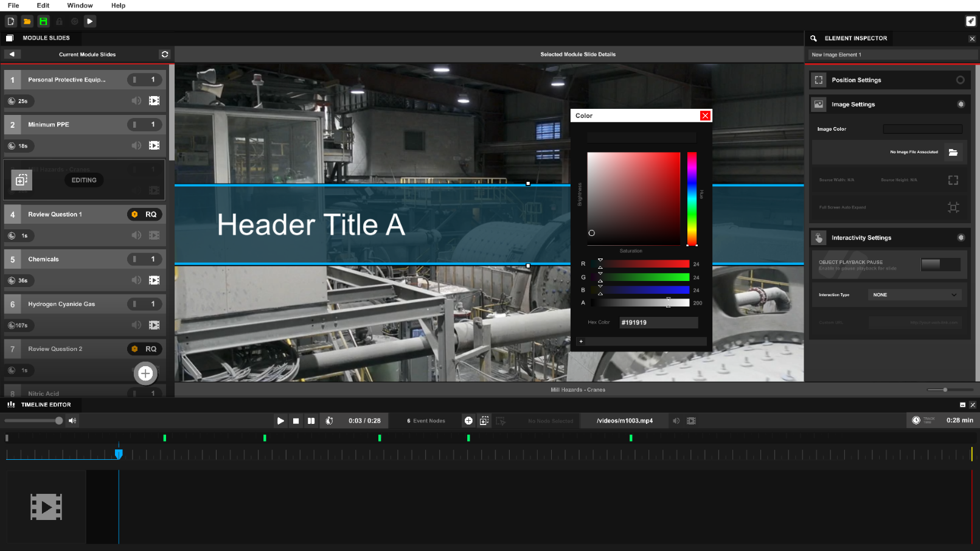
Task: Collapse the Interactivity Settings section
Action: click(961, 238)
